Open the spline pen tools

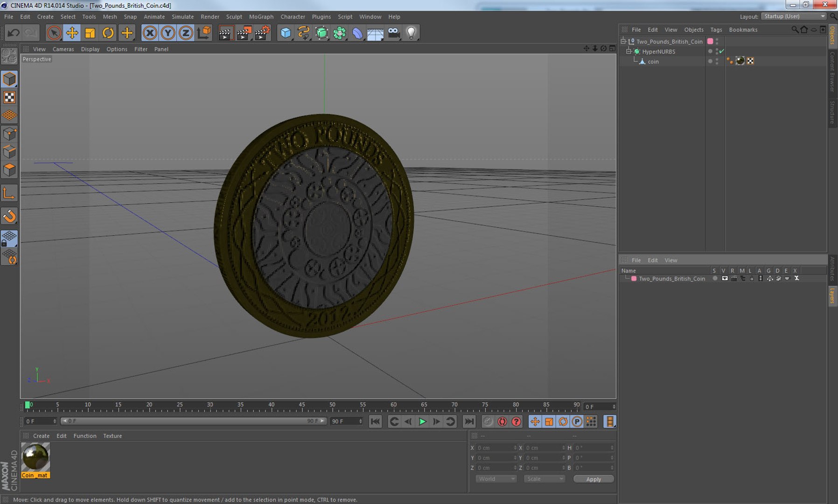[304, 33]
